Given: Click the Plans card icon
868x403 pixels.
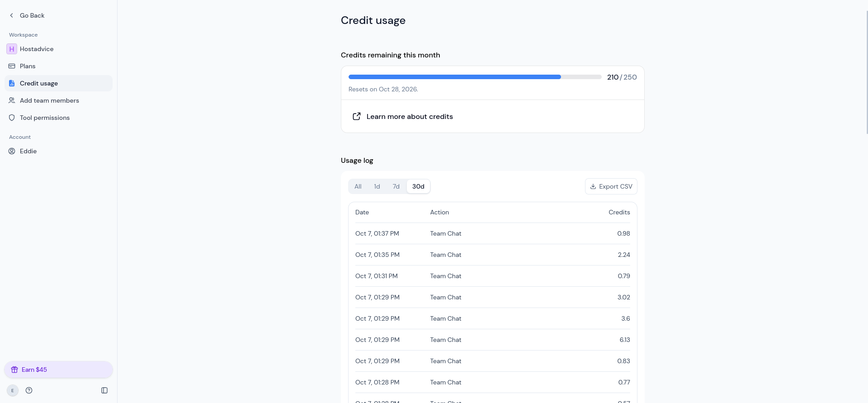Looking at the screenshot, I should [x=12, y=66].
